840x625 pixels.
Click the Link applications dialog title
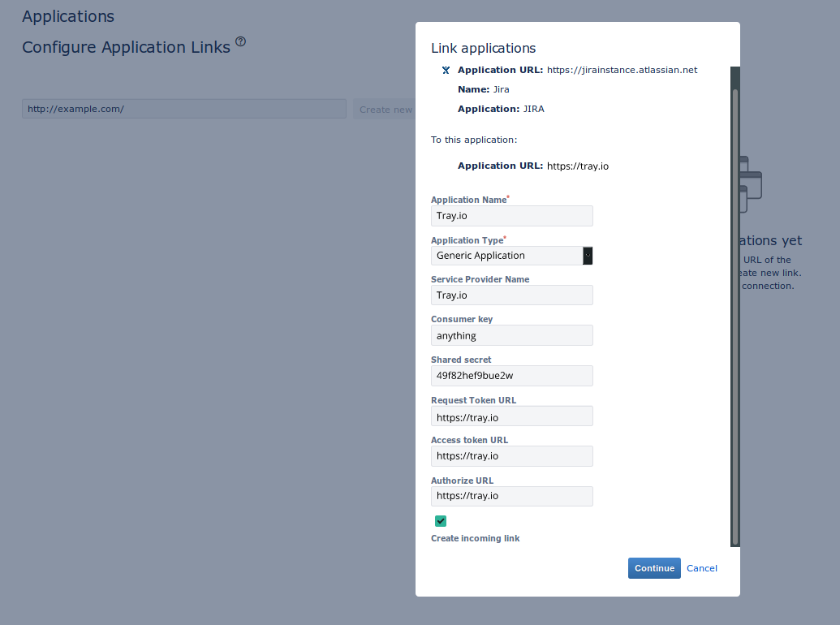click(483, 48)
